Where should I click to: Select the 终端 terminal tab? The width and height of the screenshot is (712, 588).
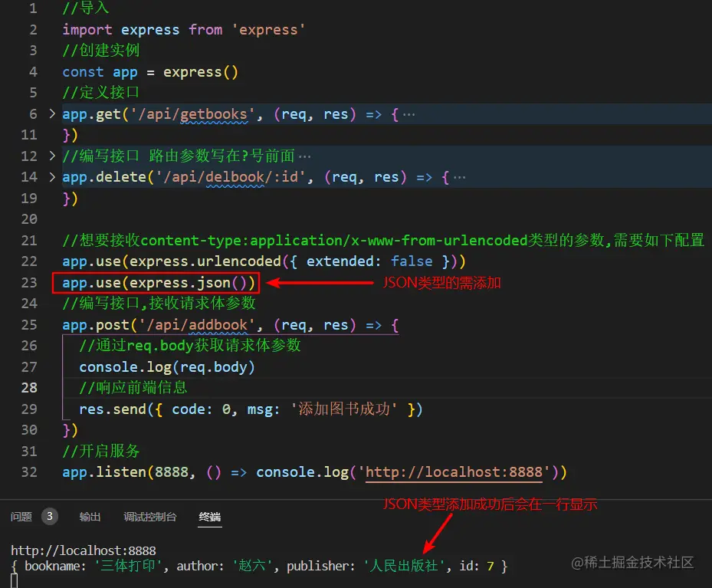click(x=210, y=516)
